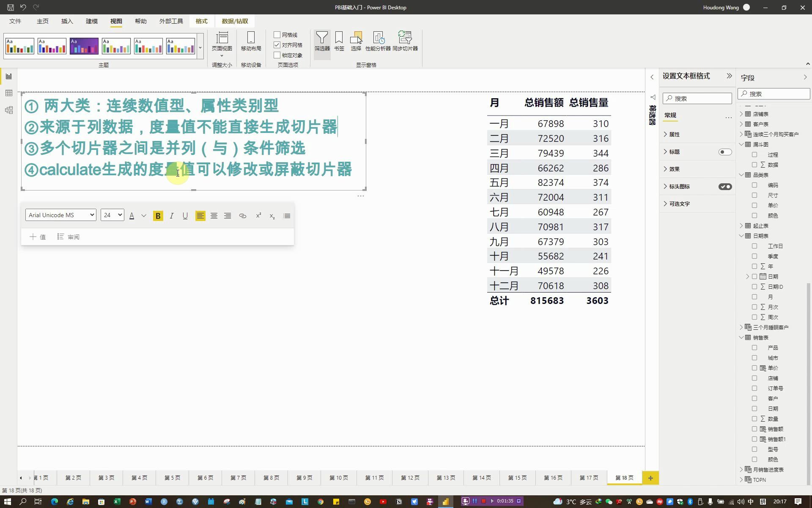Open Excel from the Windows taskbar
This screenshot has width=812, height=508.
click(x=117, y=502)
